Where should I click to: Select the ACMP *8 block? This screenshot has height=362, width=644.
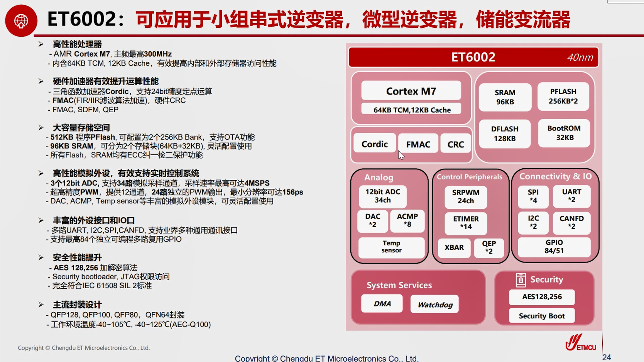(x=407, y=220)
